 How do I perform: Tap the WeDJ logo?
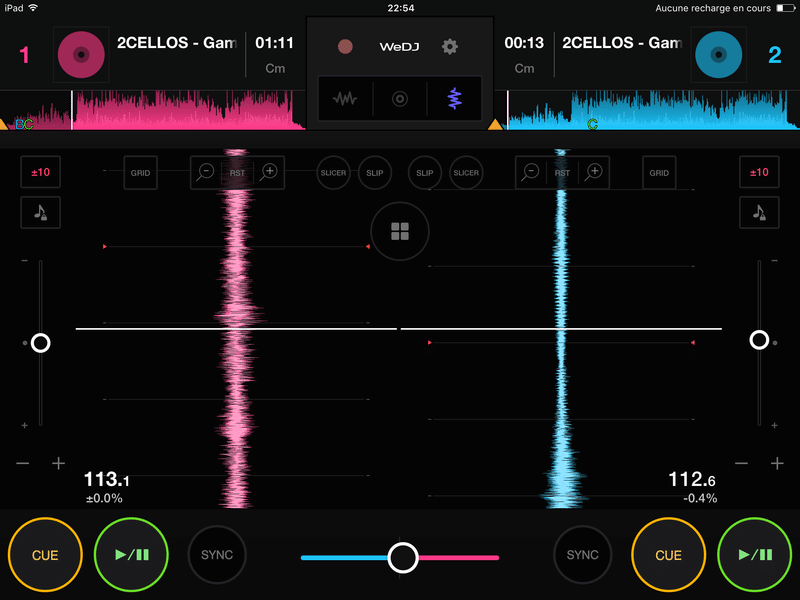pyautogui.click(x=399, y=47)
